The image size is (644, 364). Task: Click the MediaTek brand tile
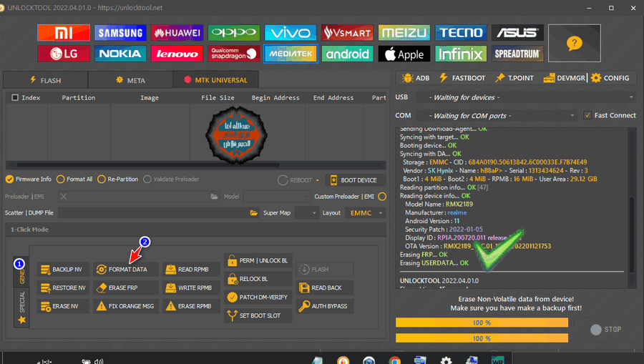[291, 54]
